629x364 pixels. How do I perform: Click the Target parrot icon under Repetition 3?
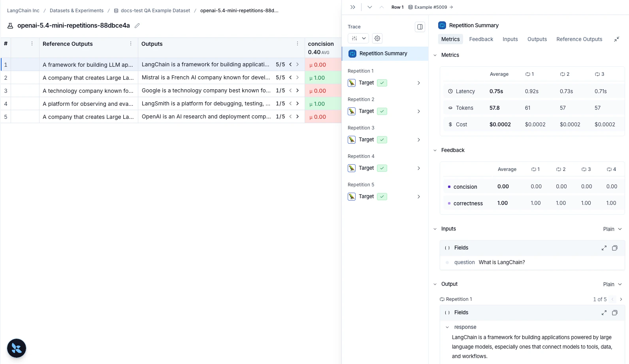(352, 140)
